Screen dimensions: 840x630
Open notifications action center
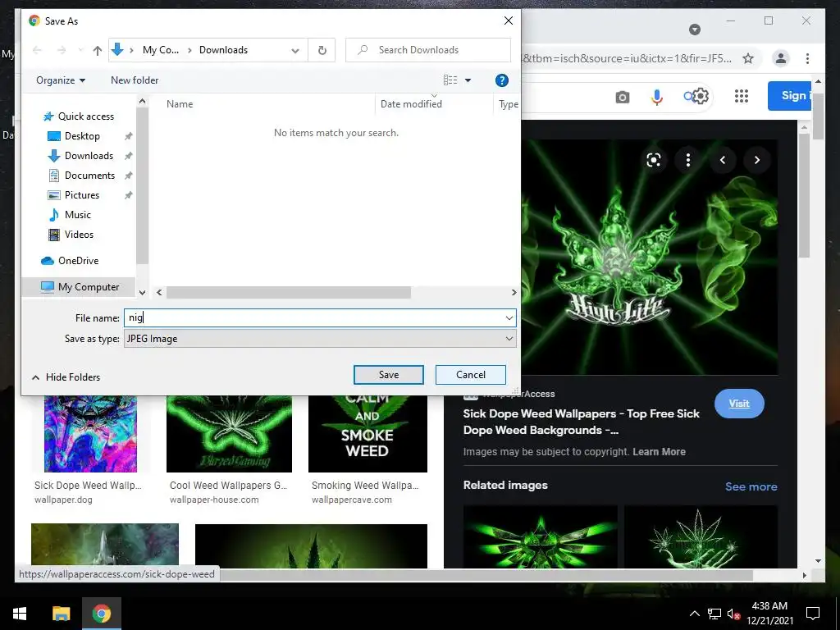(x=813, y=614)
